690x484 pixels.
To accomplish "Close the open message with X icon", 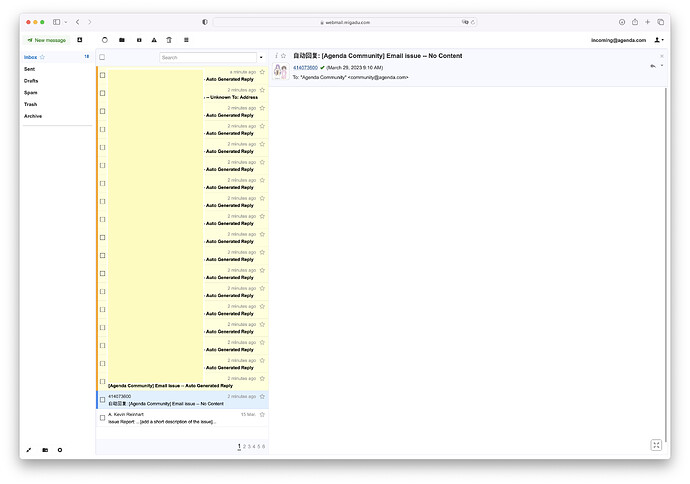I will pyautogui.click(x=661, y=56).
